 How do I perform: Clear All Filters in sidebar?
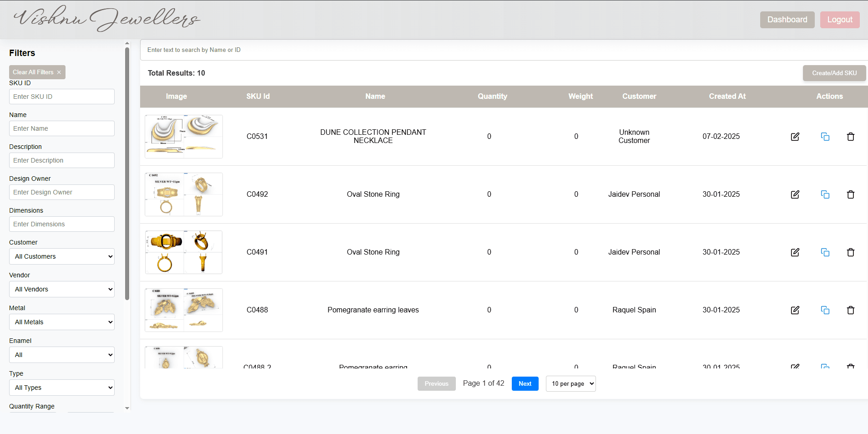(x=37, y=72)
